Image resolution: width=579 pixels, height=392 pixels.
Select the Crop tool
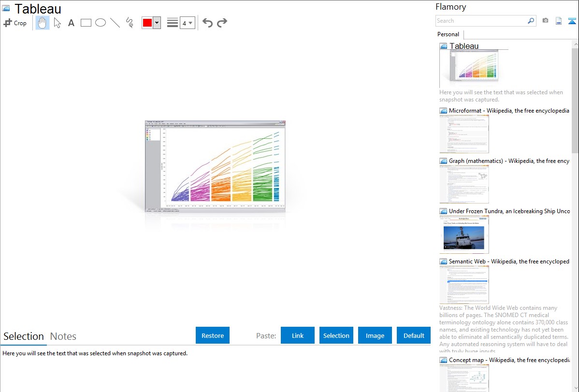15,23
